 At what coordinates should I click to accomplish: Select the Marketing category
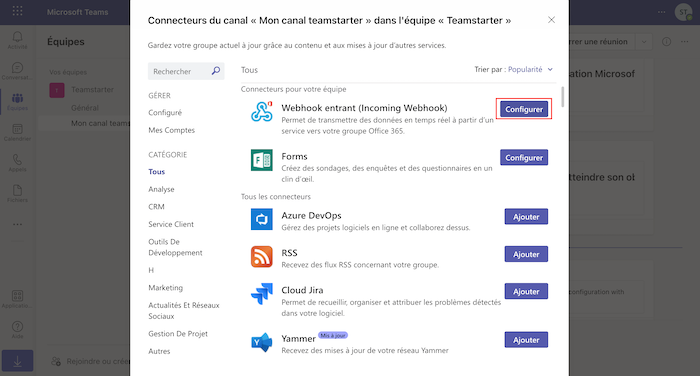tap(166, 288)
